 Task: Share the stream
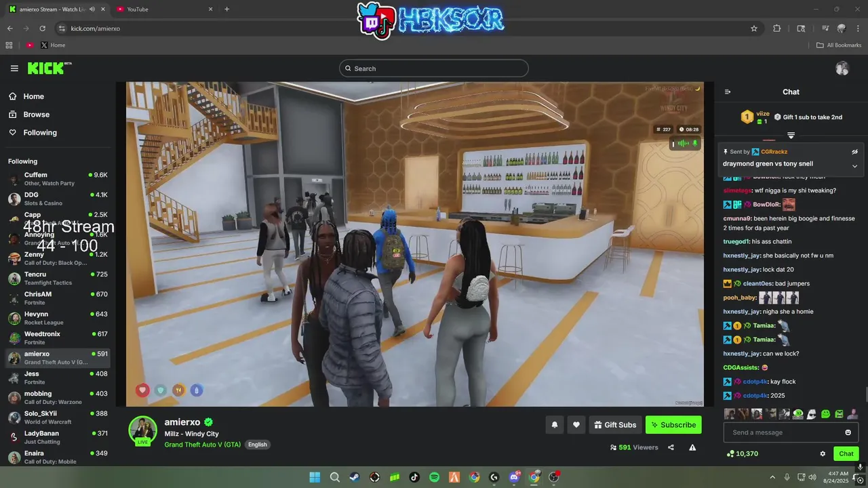671,447
